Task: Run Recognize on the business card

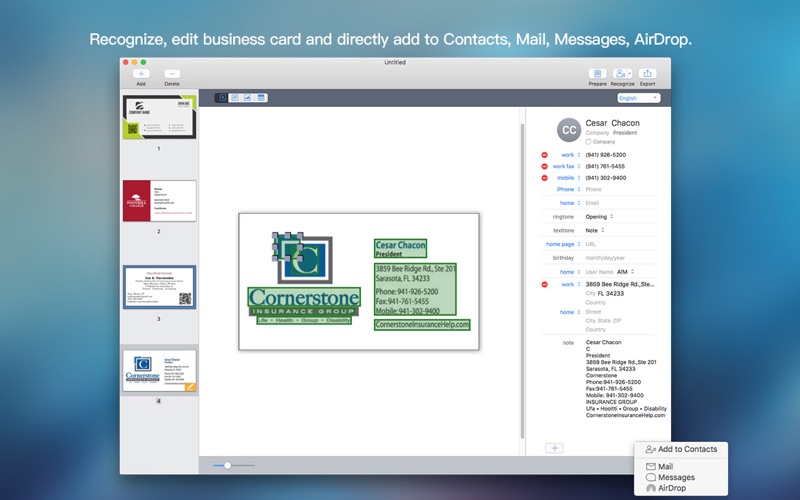Action: tap(622, 74)
